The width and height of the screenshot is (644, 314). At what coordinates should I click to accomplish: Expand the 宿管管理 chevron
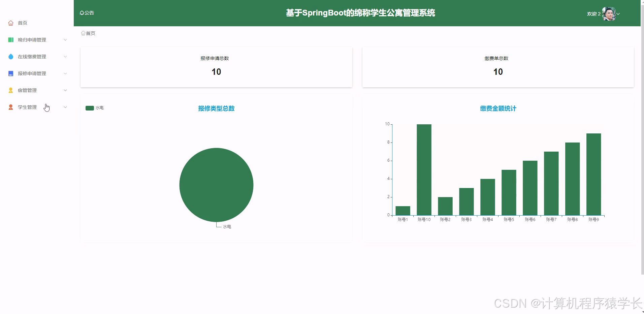click(x=65, y=90)
